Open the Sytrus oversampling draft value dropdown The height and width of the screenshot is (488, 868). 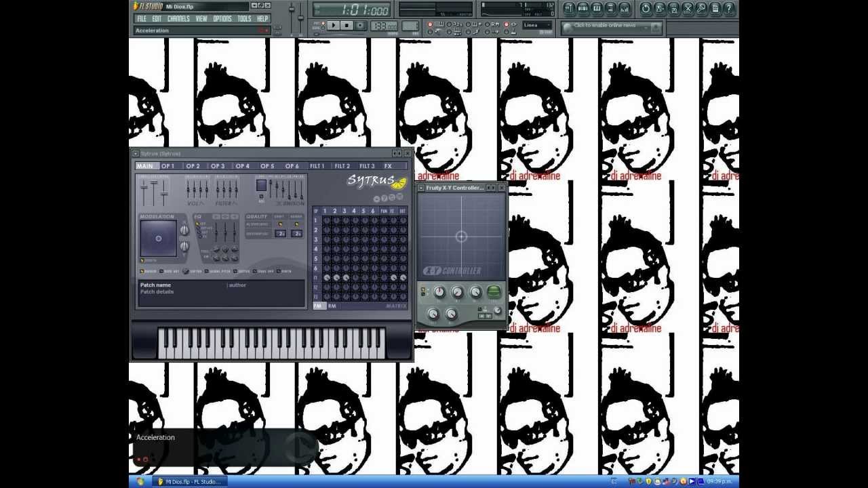pos(280,233)
